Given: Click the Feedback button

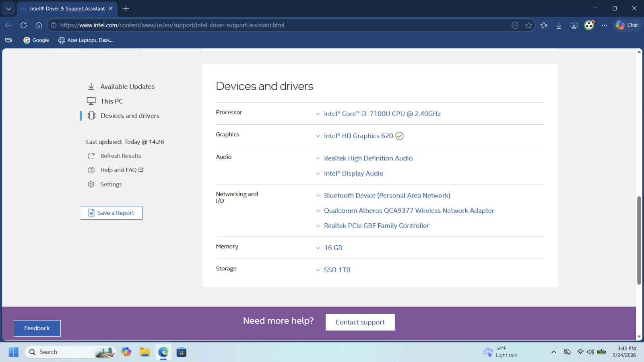Looking at the screenshot, I should pyautogui.click(x=37, y=328).
